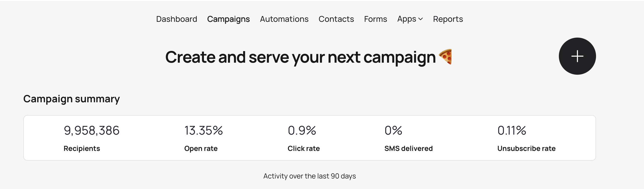Navigate to Contacts
Screen dimensions: 644x189
point(336,19)
